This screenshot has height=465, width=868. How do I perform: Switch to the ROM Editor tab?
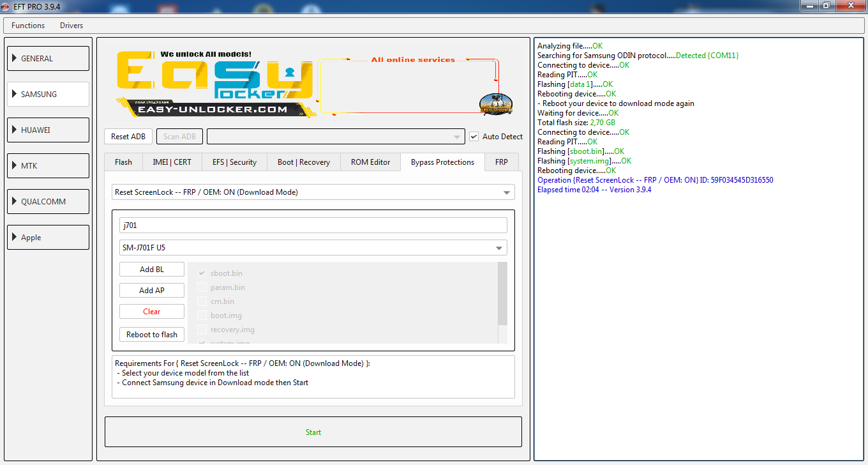pos(370,162)
